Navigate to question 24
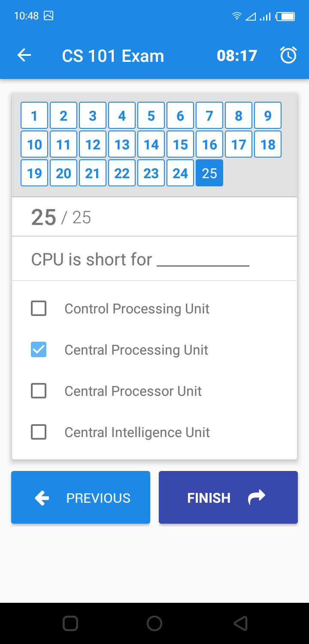 coord(180,173)
